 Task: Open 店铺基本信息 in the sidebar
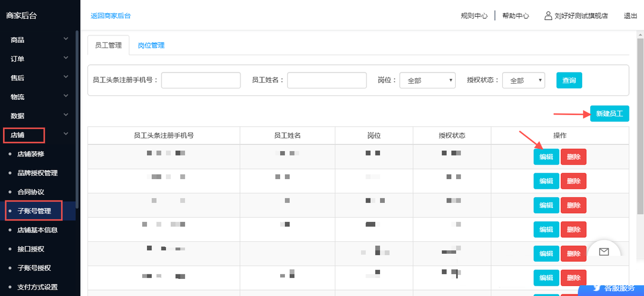point(38,230)
